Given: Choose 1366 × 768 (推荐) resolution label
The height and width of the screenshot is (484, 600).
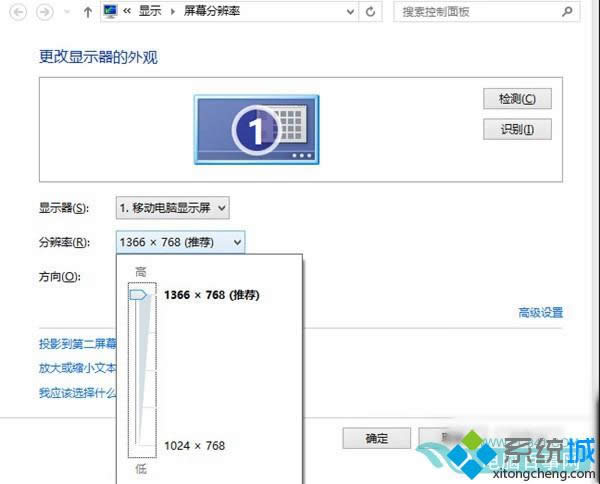Looking at the screenshot, I should [212, 295].
